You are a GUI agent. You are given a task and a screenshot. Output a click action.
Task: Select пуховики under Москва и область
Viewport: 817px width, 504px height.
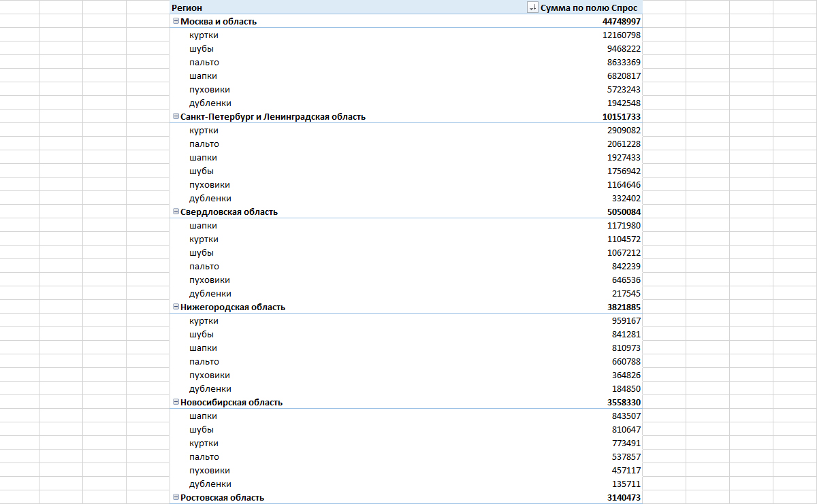coord(210,89)
